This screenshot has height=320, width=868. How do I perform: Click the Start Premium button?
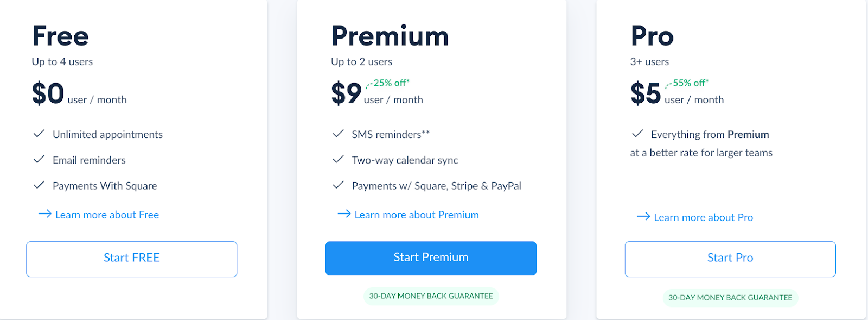[x=431, y=258]
